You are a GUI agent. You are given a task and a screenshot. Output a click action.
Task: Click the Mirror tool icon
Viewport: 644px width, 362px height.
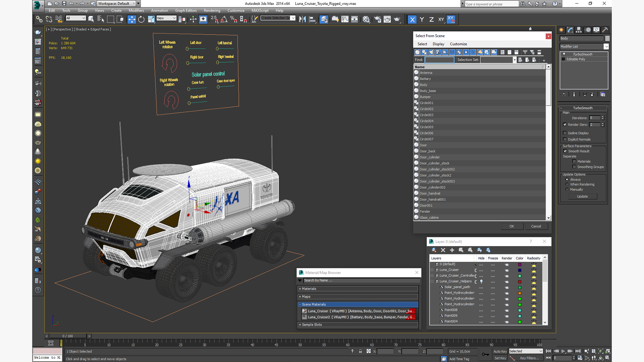303,19
